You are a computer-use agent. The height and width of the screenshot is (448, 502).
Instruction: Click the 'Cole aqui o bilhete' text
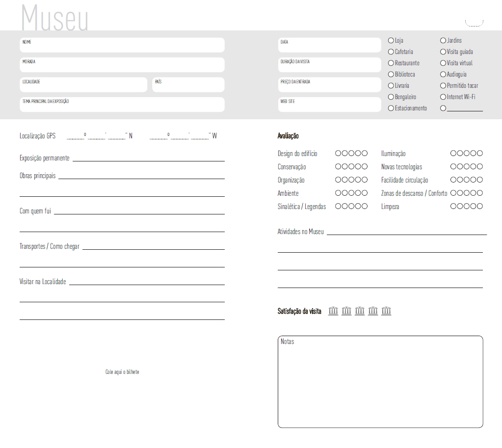point(122,372)
